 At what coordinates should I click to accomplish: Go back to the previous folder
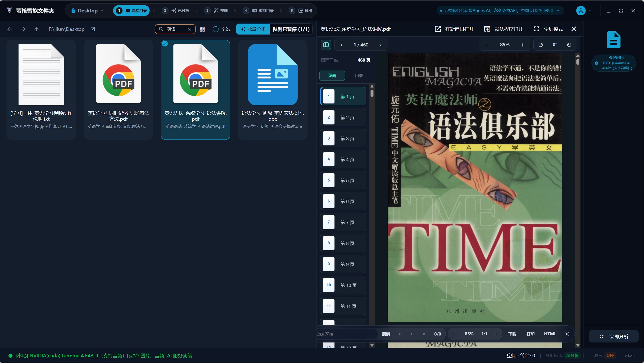(x=9, y=29)
